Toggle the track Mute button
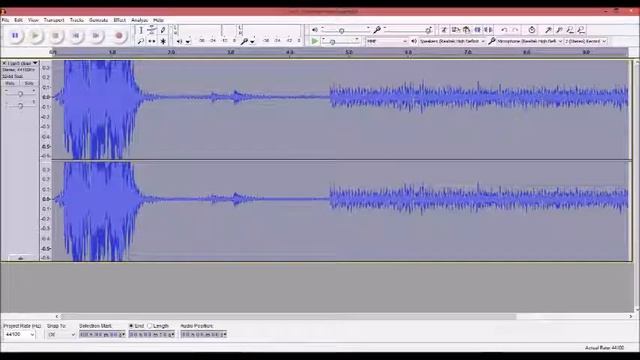This screenshot has height=360, width=640. coord(10,83)
